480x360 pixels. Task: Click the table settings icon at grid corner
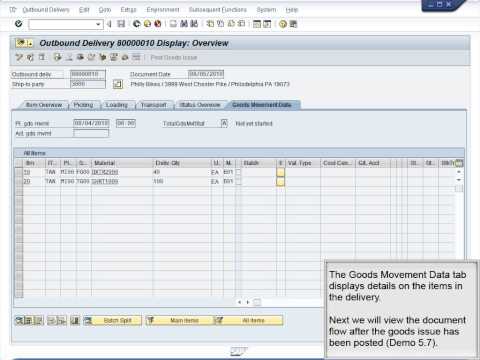pos(459,163)
